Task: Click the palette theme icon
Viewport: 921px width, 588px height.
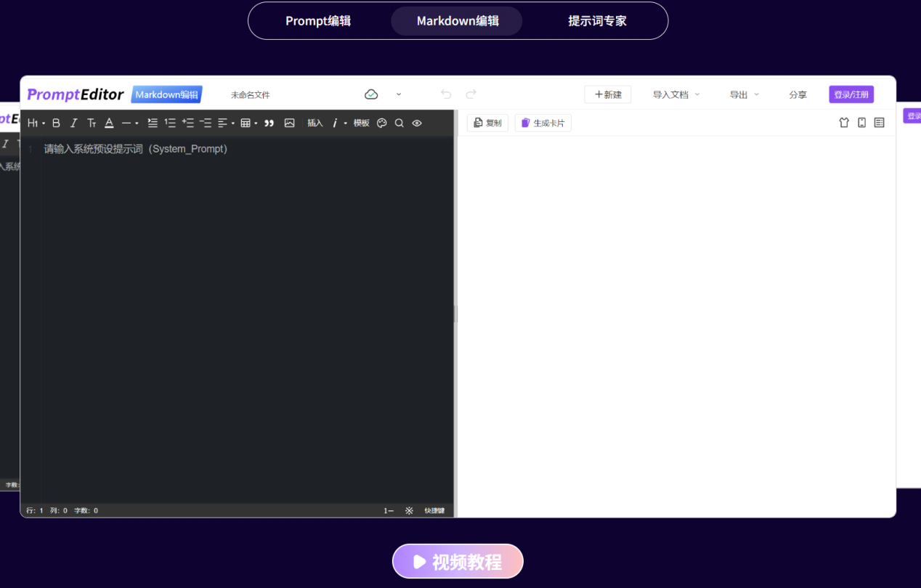Action: tap(382, 123)
